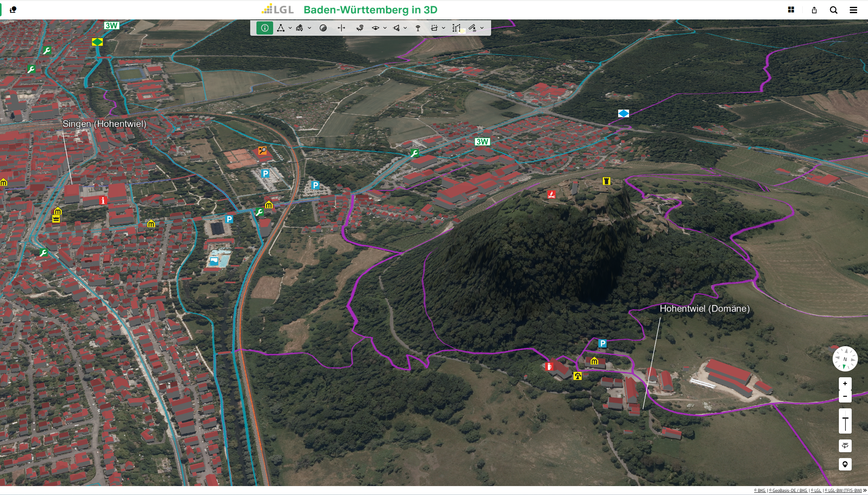Click the tilt slider handle
Image resolution: width=868 pixels, height=495 pixels.
point(845,419)
